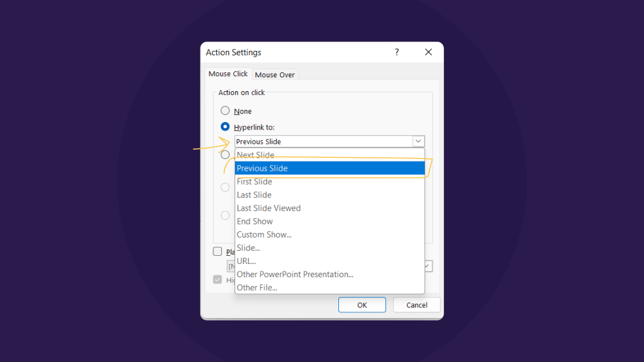Dismiss the dialog with Cancel
Image resolution: width=644 pixels, height=362 pixels.
click(x=416, y=305)
